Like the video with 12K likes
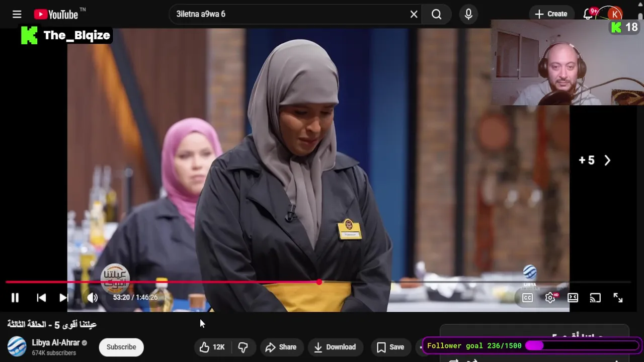This screenshot has height=362, width=644. pyautogui.click(x=212, y=347)
